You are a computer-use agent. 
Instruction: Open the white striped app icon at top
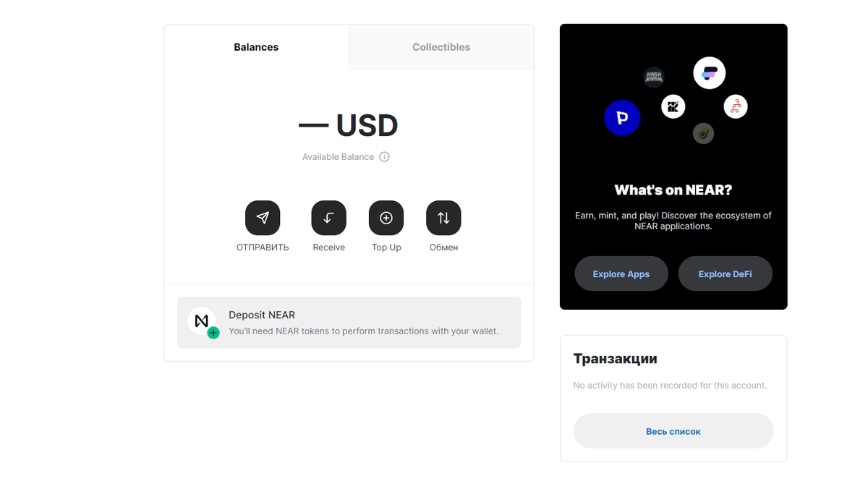point(710,73)
